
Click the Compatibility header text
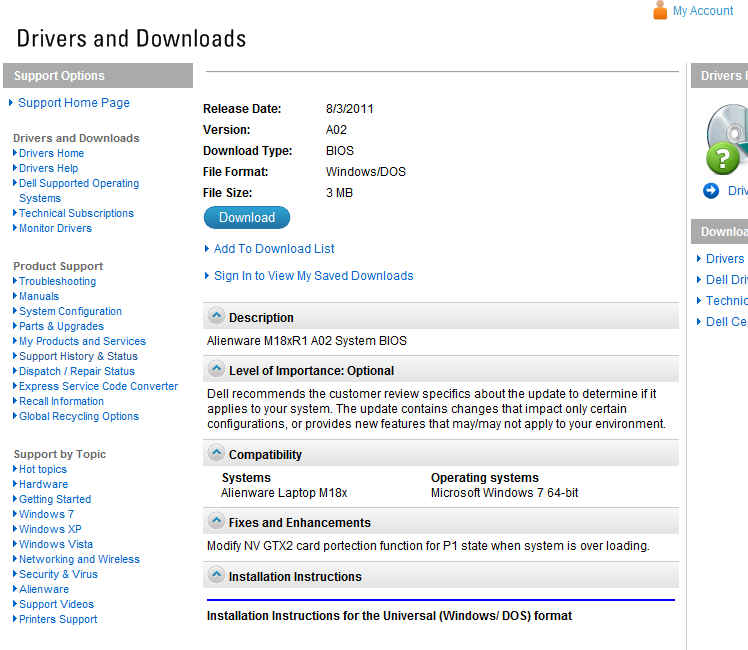(265, 454)
